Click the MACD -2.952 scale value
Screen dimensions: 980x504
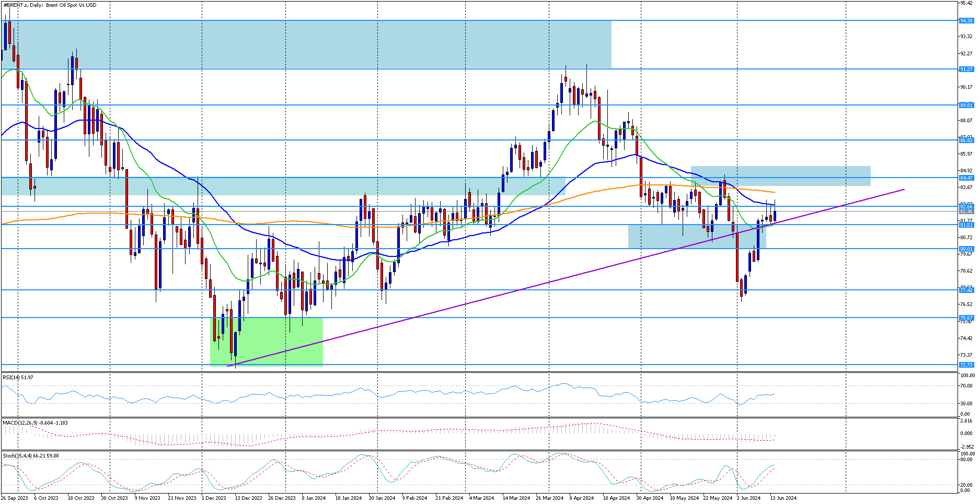click(967, 447)
